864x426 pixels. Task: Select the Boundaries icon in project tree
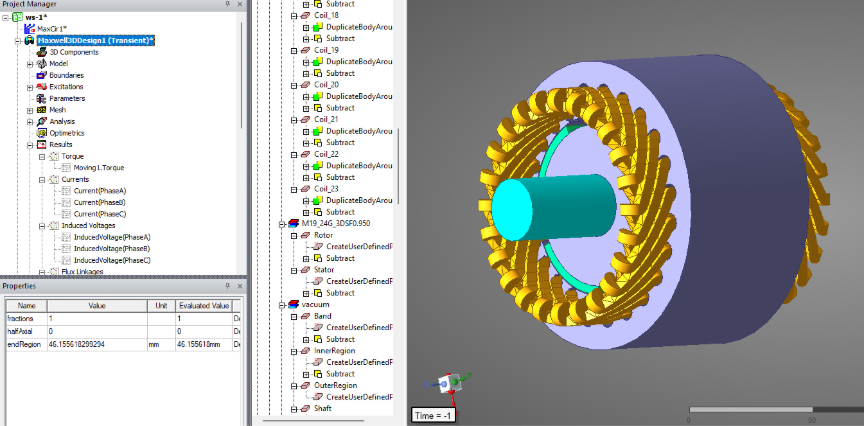point(42,75)
